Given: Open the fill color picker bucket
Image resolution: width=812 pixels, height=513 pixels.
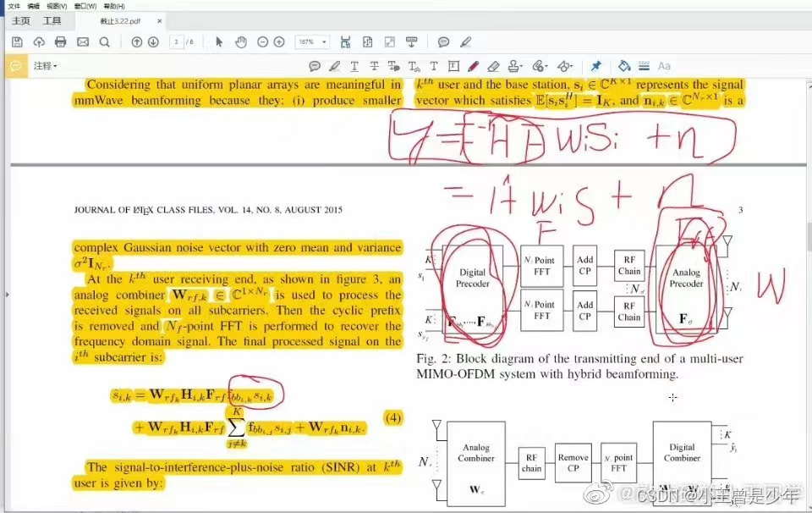Looking at the screenshot, I should pos(624,66).
